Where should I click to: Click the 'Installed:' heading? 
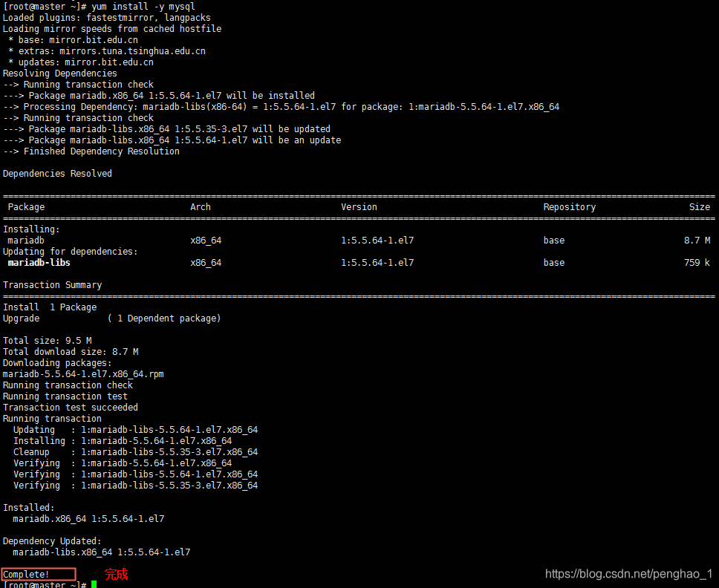click(x=28, y=508)
